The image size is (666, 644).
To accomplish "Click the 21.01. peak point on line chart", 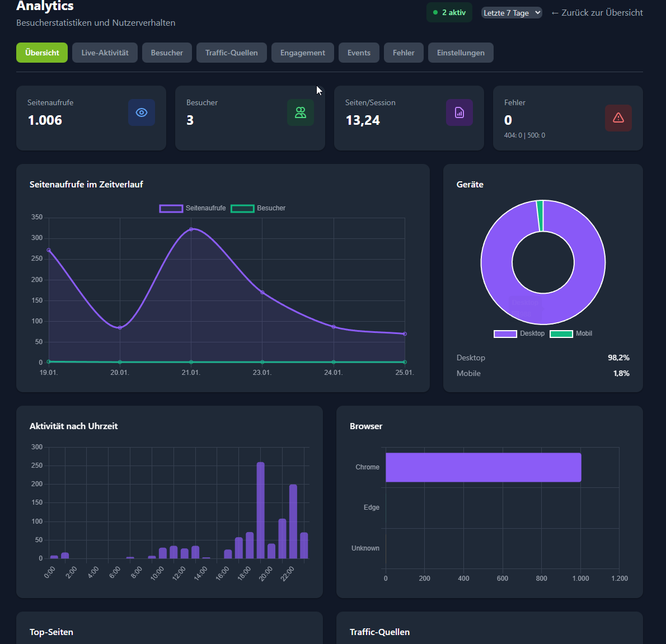I will pos(191,229).
